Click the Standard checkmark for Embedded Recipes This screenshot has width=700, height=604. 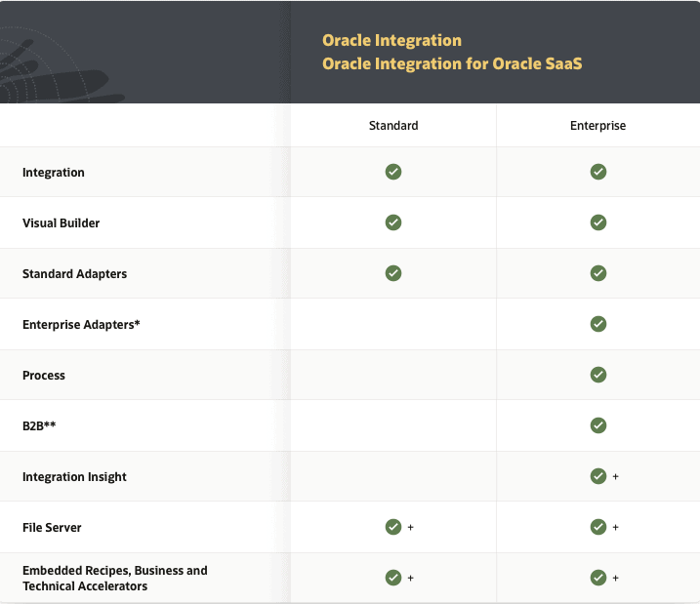pyautogui.click(x=393, y=578)
